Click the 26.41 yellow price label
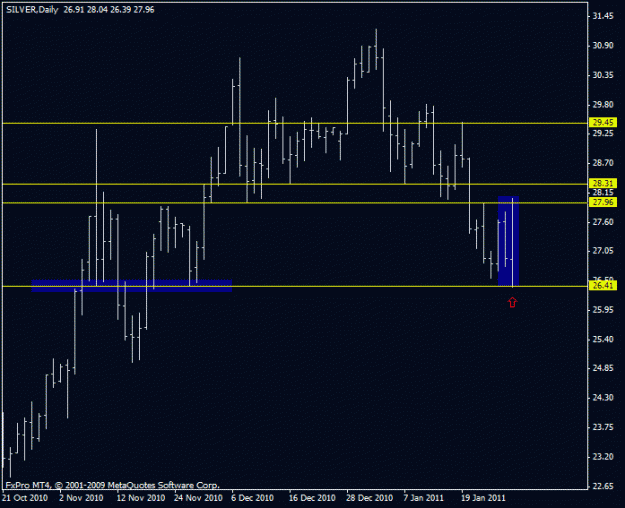625x508 pixels. (x=603, y=286)
